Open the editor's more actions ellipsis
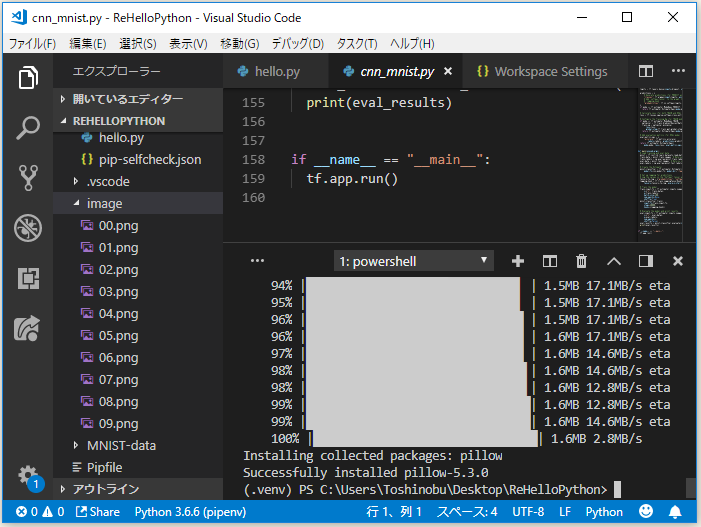This screenshot has height=527, width=701. click(x=678, y=71)
